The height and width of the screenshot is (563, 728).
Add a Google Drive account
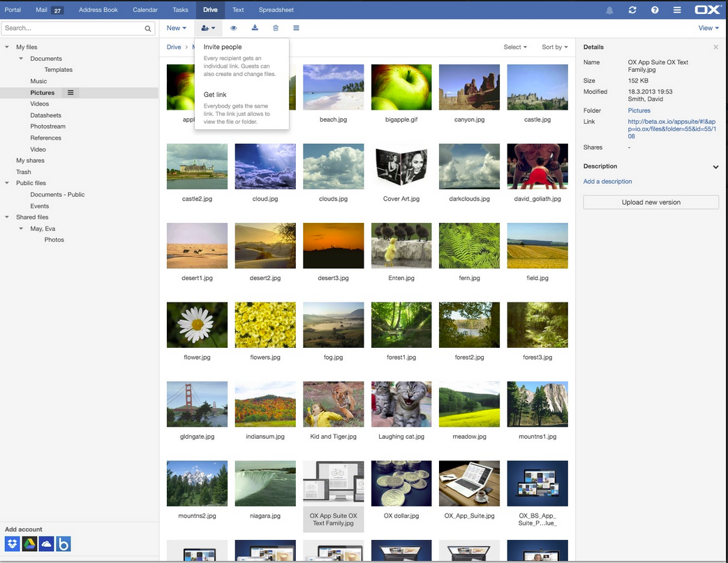click(x=29, y=544)
